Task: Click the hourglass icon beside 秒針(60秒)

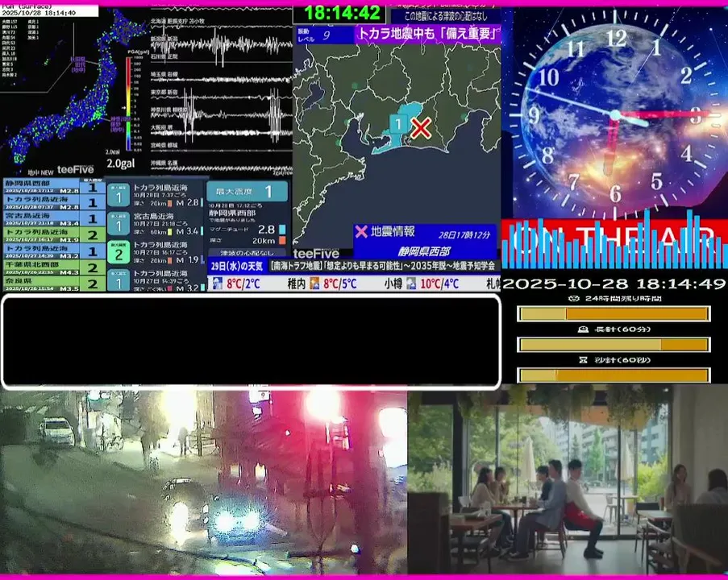Action: (583, 360)
